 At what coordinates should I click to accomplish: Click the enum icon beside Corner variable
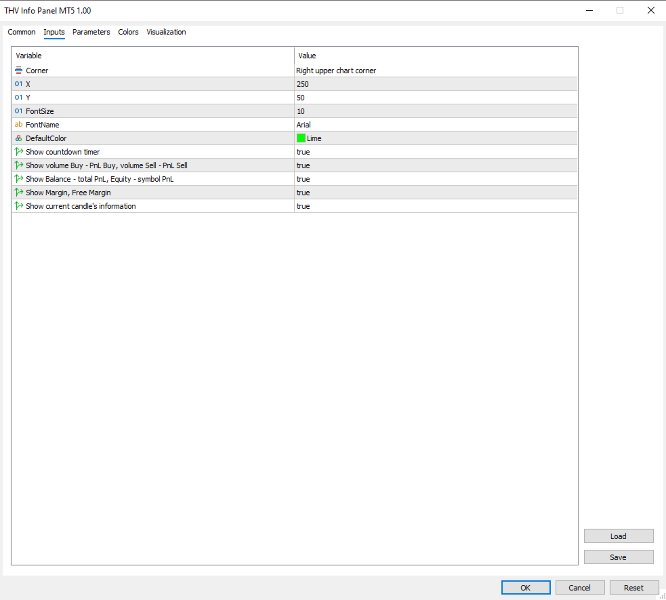(18, 70)
